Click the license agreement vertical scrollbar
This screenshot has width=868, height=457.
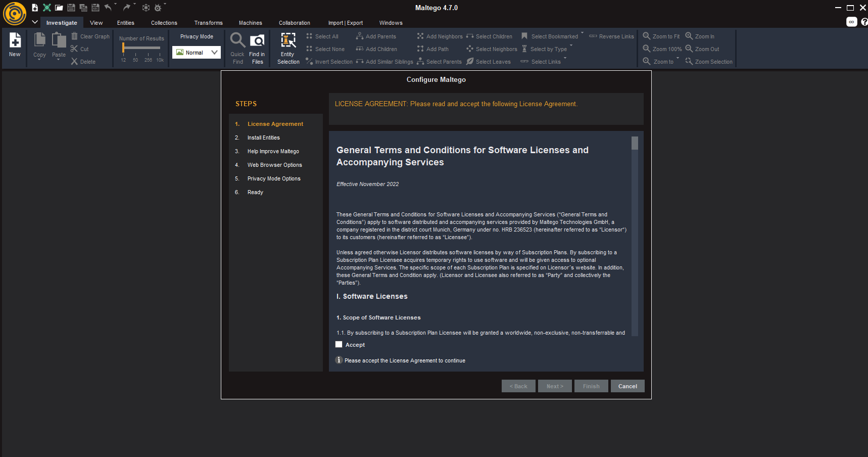[x=635, y=236]
